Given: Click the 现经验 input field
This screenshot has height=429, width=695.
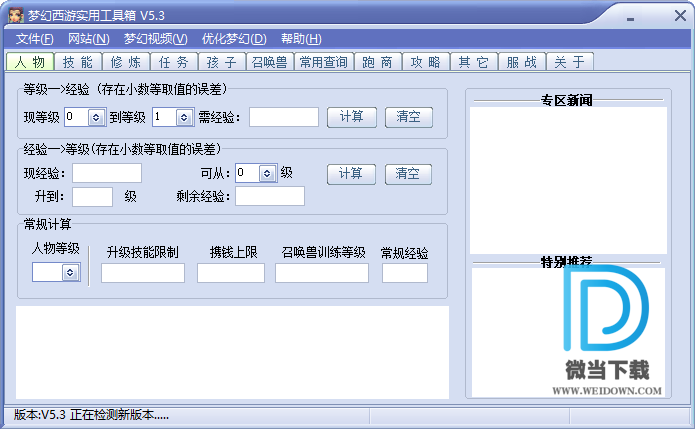Looking at the screenshot, I should click(x=107, y=173).
